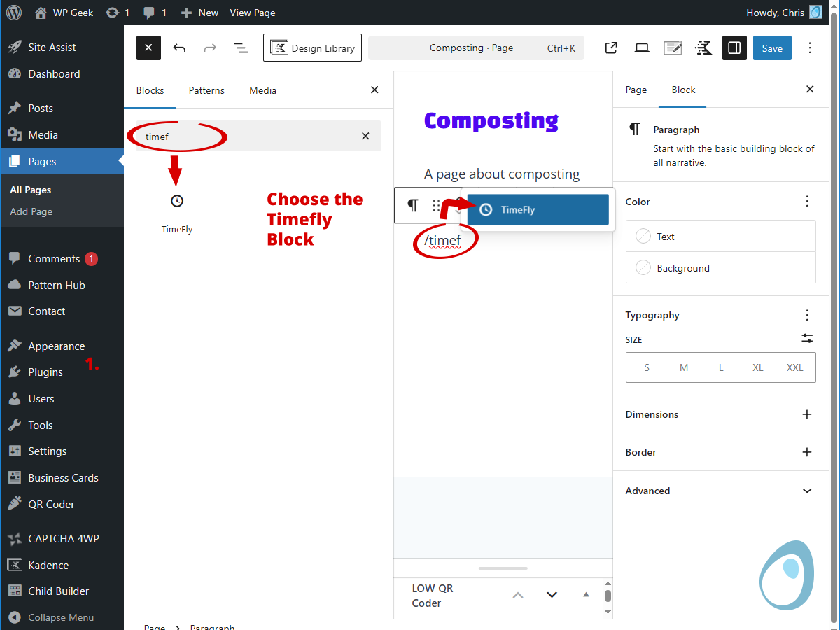
Task: Open the document Overview list view icon
Action: coord(240,48)
